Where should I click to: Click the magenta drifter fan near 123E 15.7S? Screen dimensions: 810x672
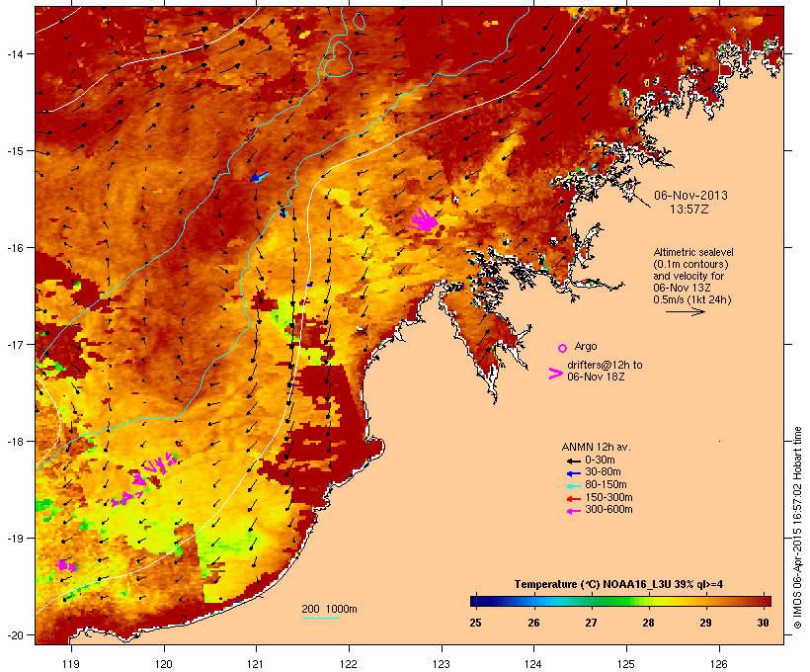pos(425,220)
